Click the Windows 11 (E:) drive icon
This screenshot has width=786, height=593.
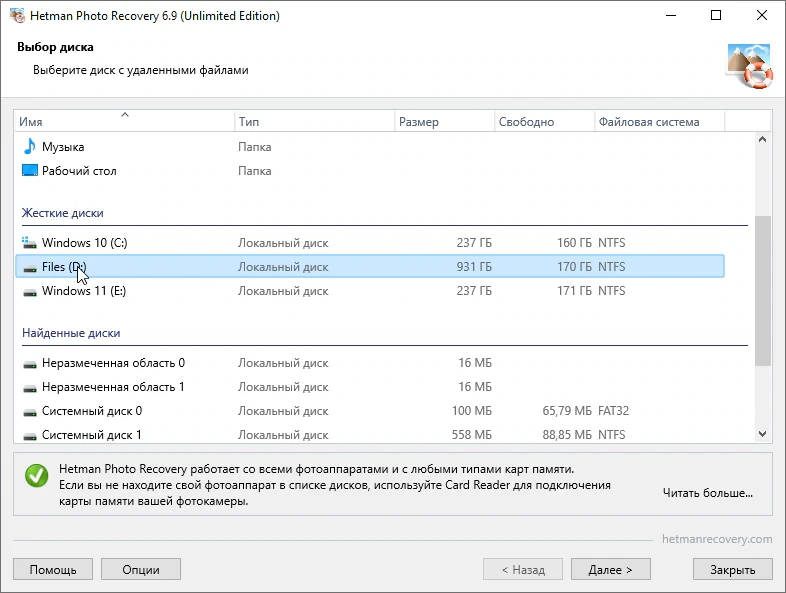click(30, 292)
